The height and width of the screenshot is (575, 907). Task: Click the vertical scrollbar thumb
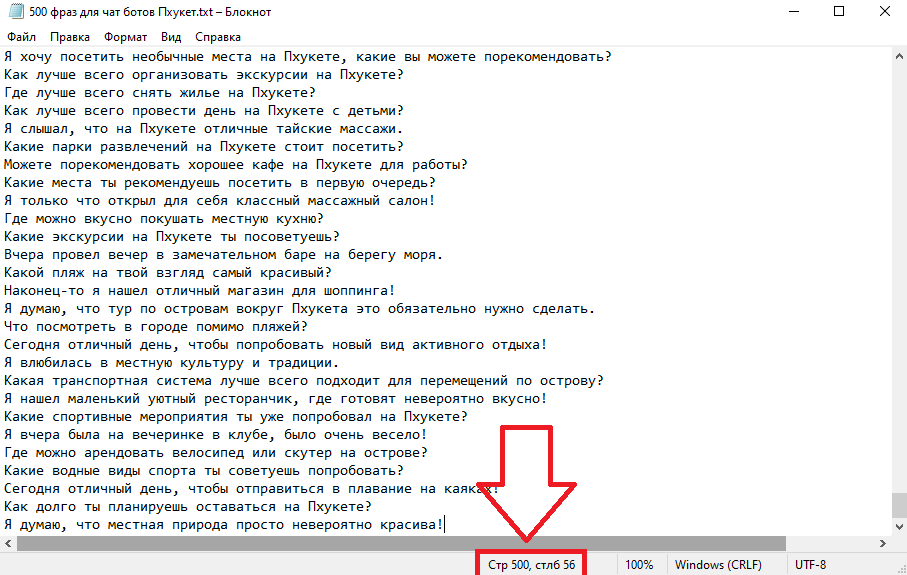899,508
